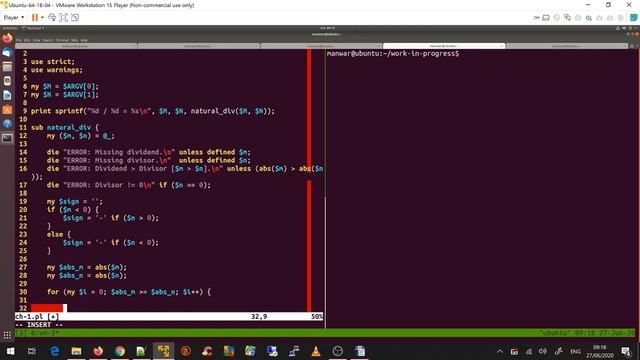Show Applications grid in Ubuntu dock
Image resolution: width=640 pixels, height=360 pixels.
click(7, 335)
